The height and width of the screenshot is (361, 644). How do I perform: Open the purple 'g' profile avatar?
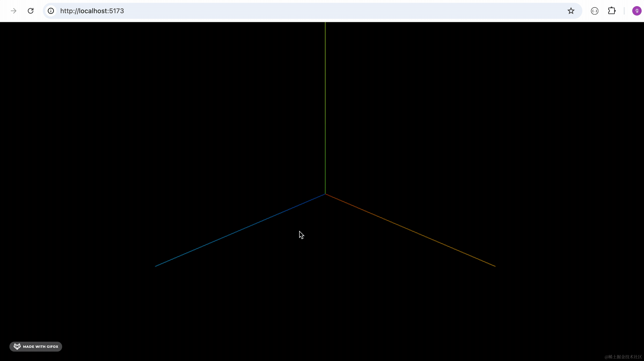coord(636,11)
